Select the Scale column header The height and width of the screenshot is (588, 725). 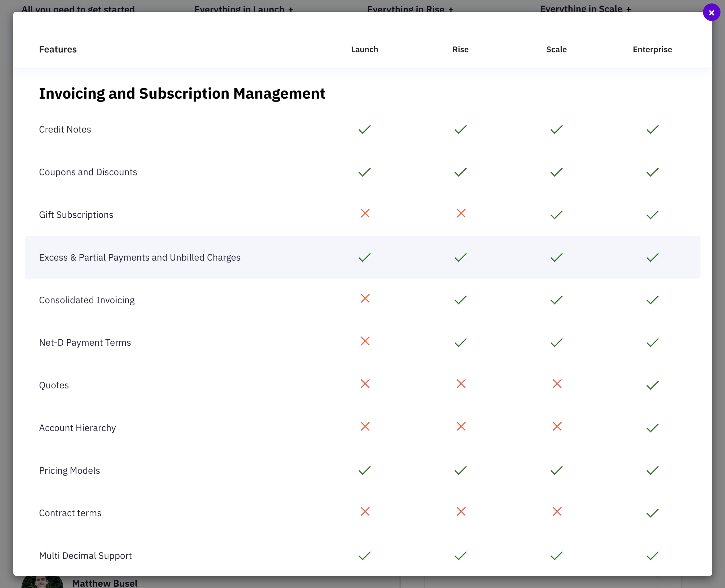(556, 50)
